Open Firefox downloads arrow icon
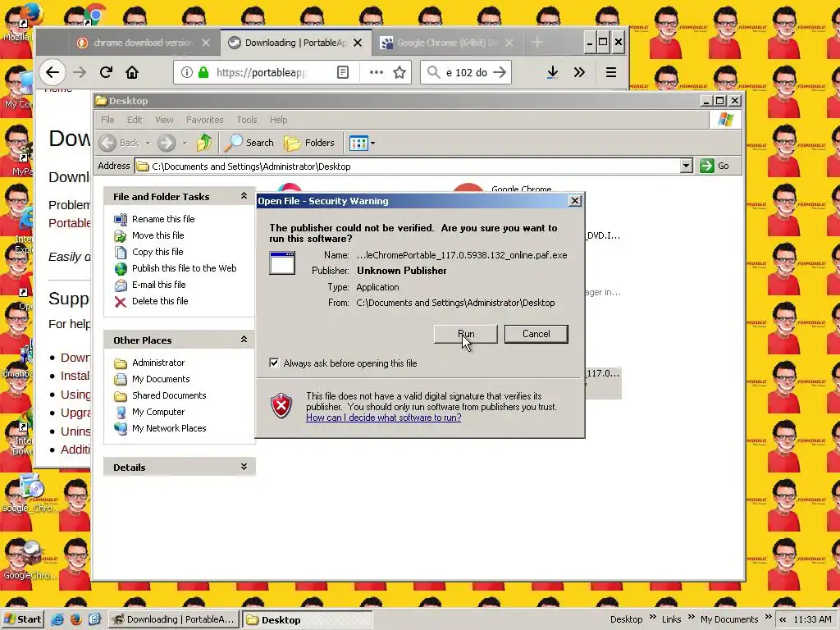 coord(553,72)
